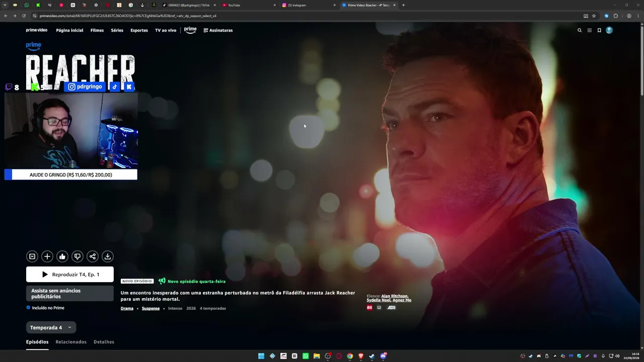The width and height of the screenshot is (644, 362).
Task: Open the 'Filmes' menu item
Action: click(x=97, y=30)
